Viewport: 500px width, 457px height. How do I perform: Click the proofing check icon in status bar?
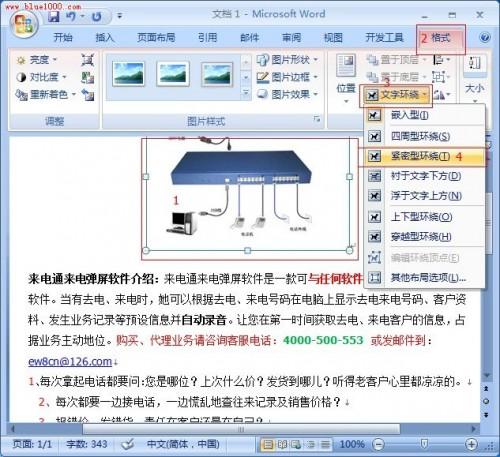pyautogui.click(x=128, y=444)
